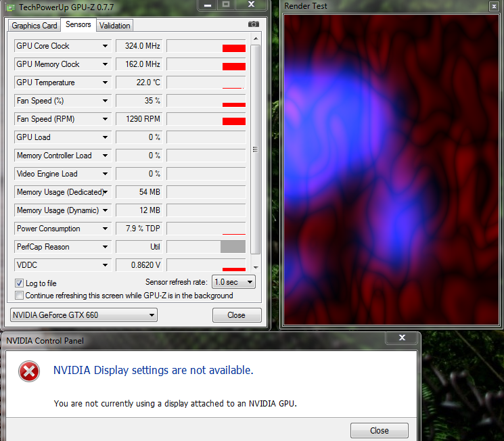This screenshot has width=504, height=441.
Task: Click the 'NVIDIA Display settings are not available.' heading
Action: point(154,370)
